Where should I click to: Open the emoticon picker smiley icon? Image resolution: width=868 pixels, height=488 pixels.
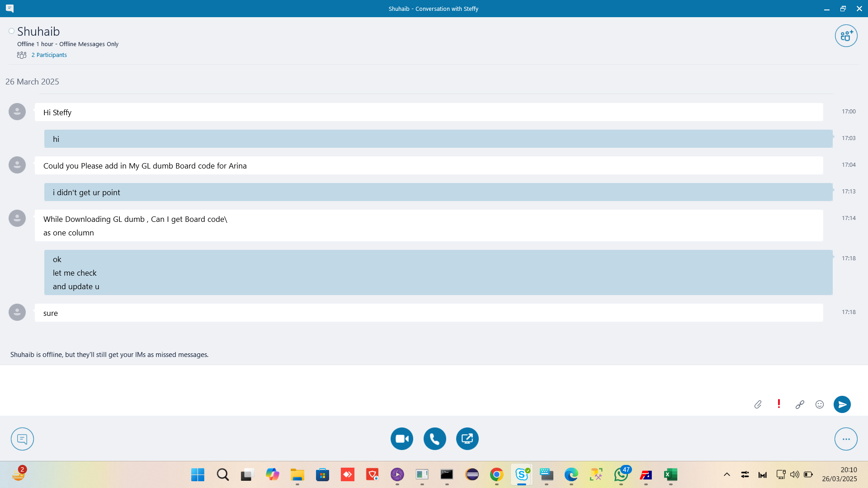(x=820, y=404)
